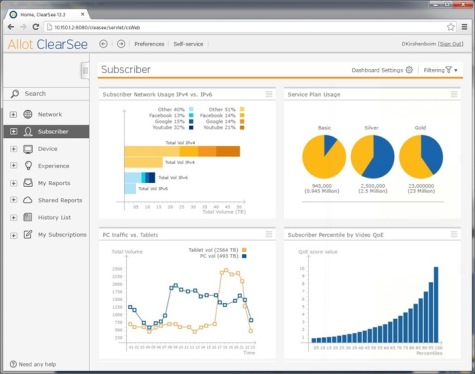475x374 pixels.
Task: Expand the Network tree node
Action: [13, 114]
